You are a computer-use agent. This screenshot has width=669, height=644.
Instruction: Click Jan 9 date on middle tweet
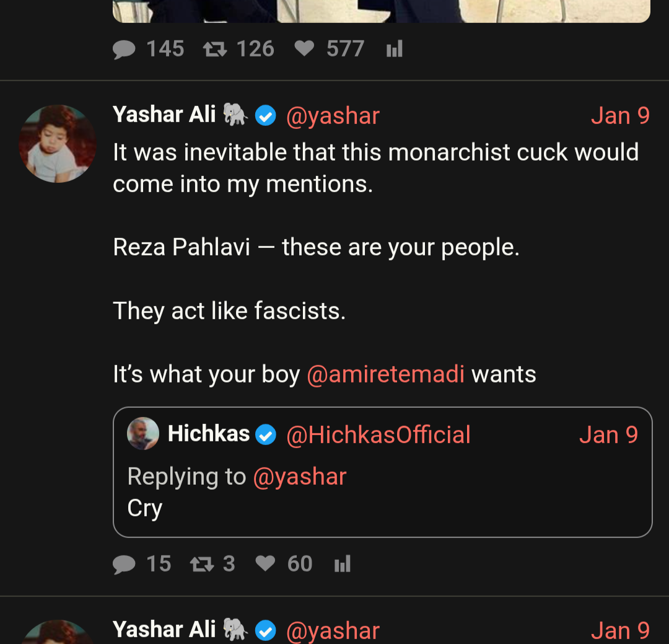pos(620,116)
